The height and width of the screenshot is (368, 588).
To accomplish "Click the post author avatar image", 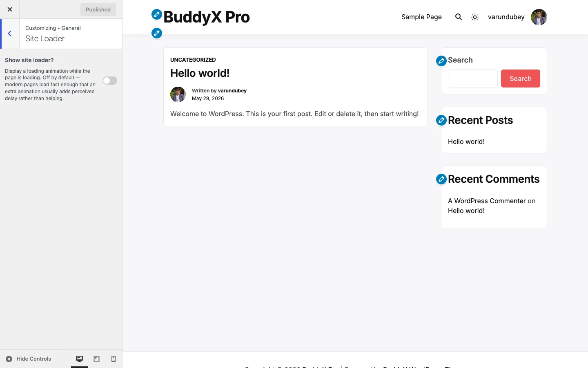I will point(178,94).
